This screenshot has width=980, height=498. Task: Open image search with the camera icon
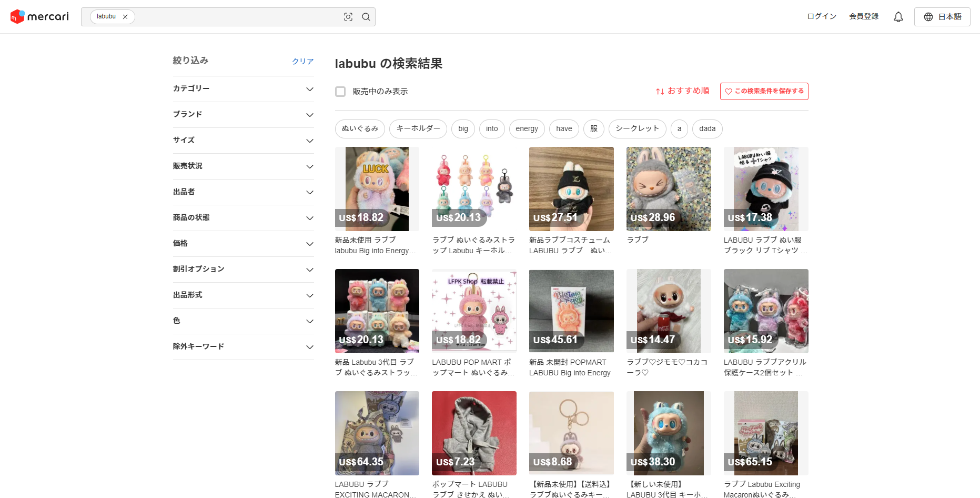click(x=348, y=16)
